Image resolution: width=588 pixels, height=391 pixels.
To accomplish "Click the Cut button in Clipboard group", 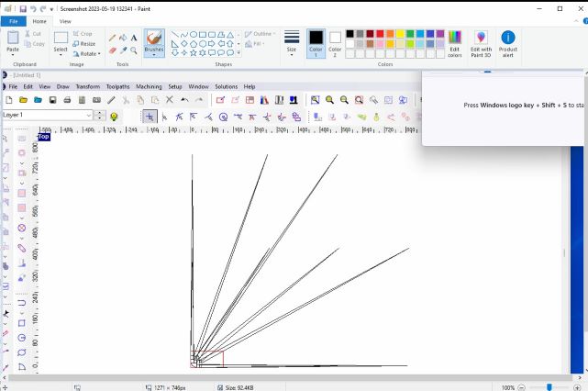I will tap(33, 34).
